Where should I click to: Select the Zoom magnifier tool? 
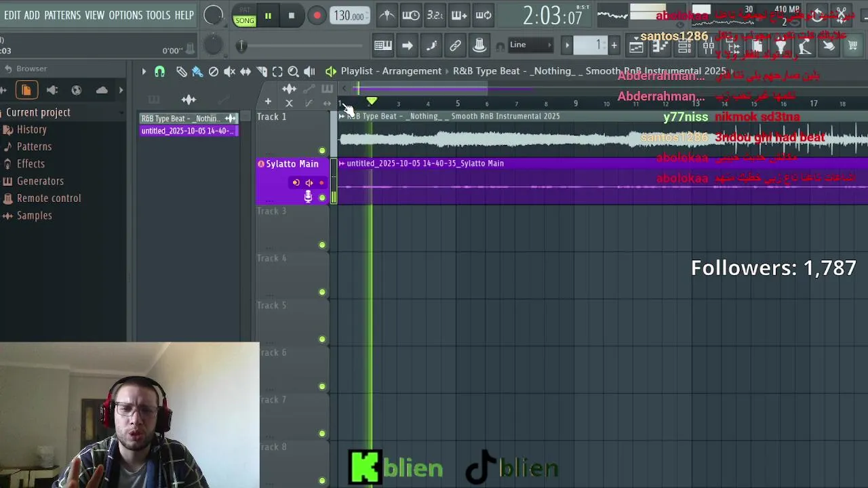tap(294, 71)
